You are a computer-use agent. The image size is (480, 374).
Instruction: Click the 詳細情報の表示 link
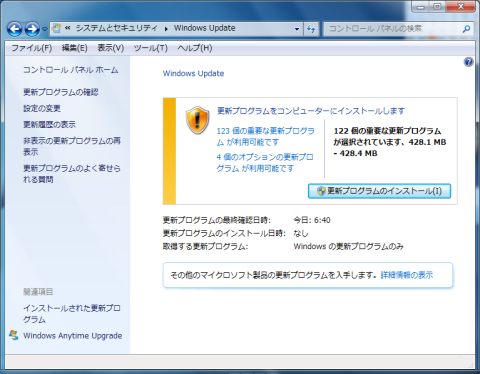pyautogui.click(x=407, y=275)
